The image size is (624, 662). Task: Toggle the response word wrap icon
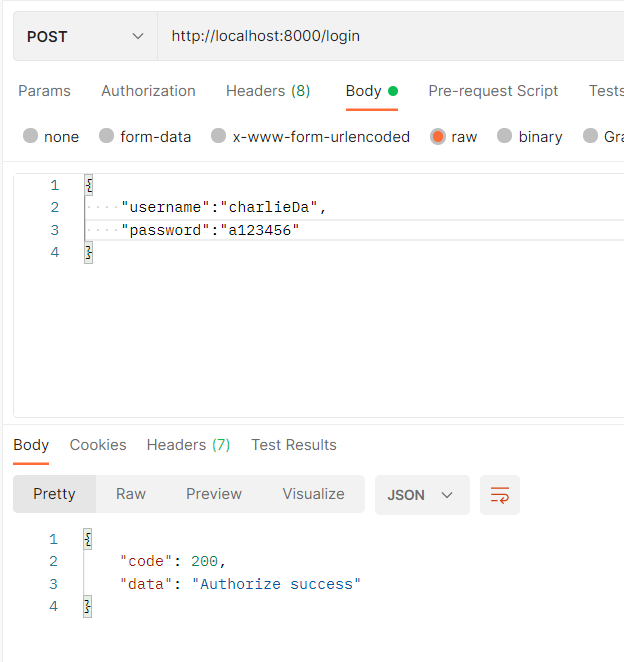pyautogui.click(x=500, y=495)
